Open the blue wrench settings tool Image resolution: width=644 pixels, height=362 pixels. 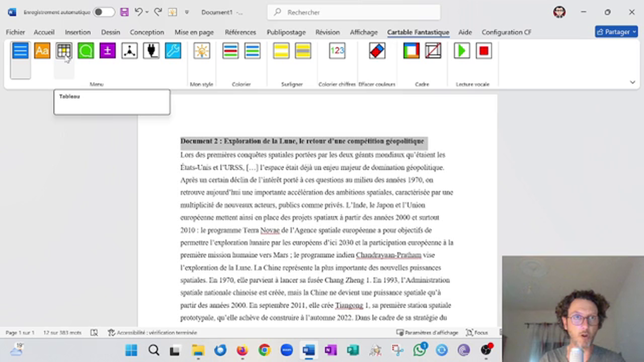[x=173, y=50]
